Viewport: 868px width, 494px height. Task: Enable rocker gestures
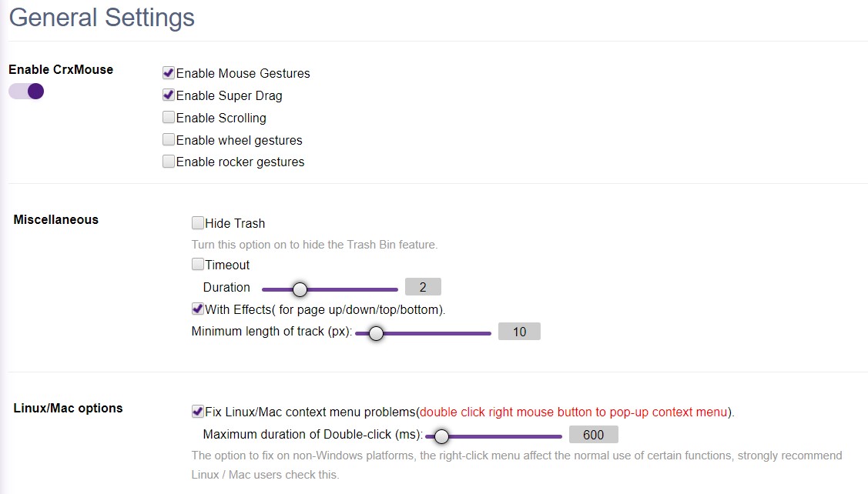coord(168,162)
